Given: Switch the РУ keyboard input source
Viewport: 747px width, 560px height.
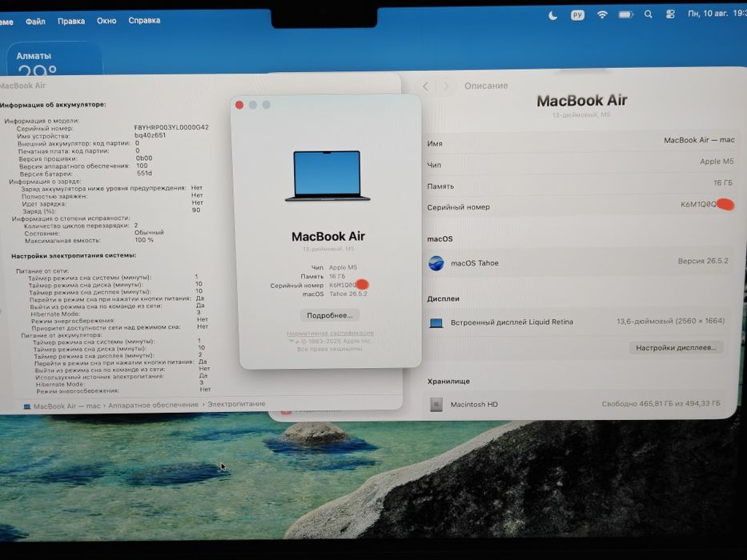Looking at the screenshot, I should click(x=577, y=15).
